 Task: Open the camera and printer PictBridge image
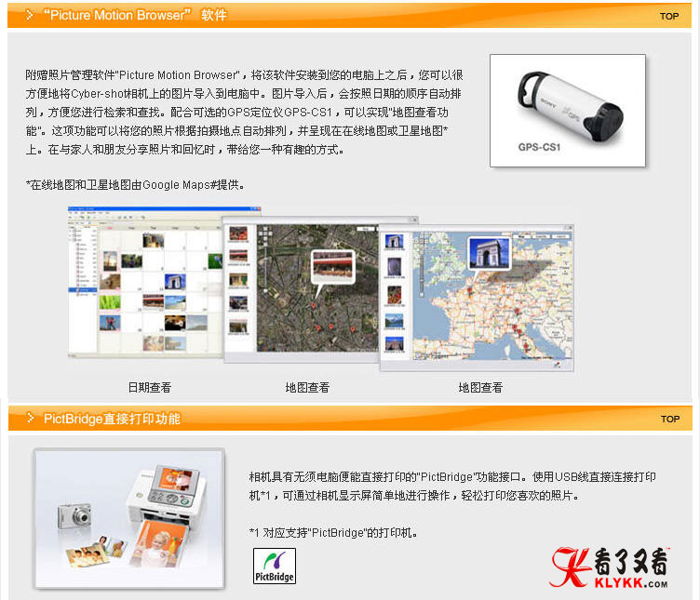tap(129, 519)
